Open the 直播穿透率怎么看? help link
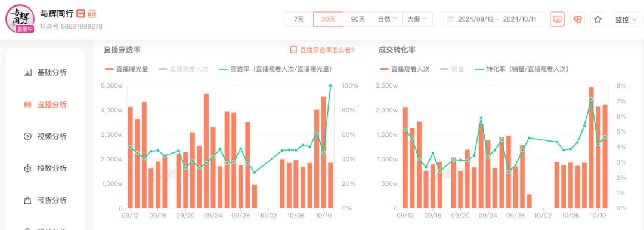The width and height of the screenshot is (644, 230). (322, 50)
